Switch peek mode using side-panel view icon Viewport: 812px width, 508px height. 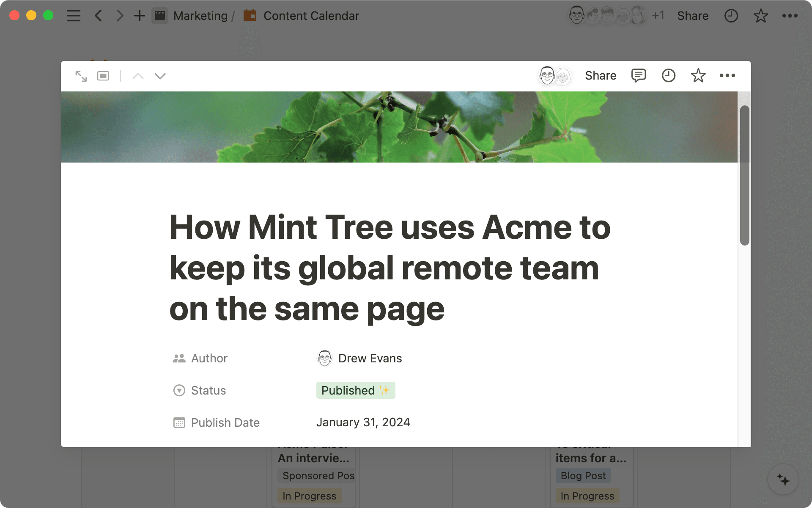click(103, 76)
